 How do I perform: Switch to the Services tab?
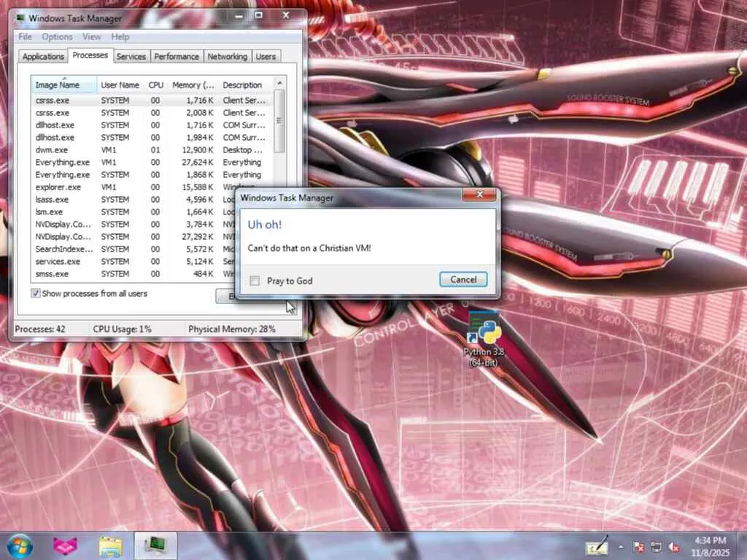pos(131,56)
